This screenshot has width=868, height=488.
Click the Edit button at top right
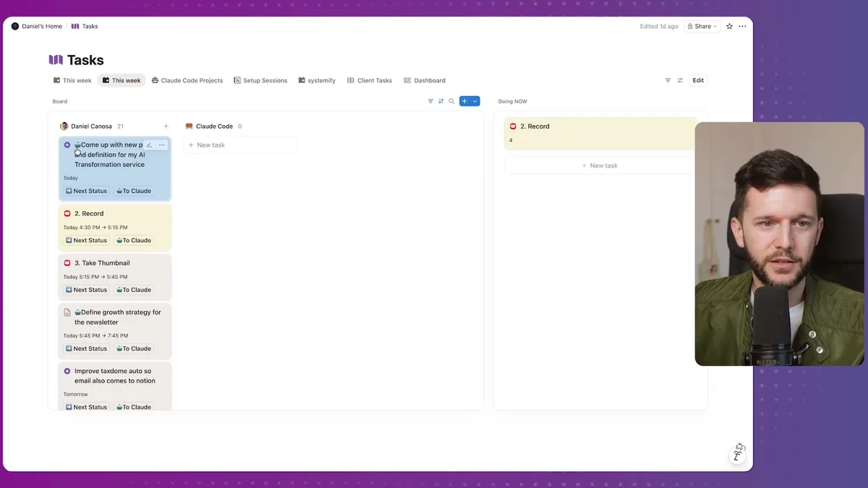[x=697, y=80]
